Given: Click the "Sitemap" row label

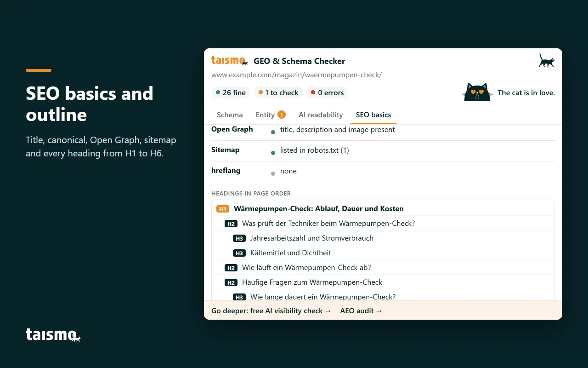Looking at the screenshot, I should click(x=226, y=150).
